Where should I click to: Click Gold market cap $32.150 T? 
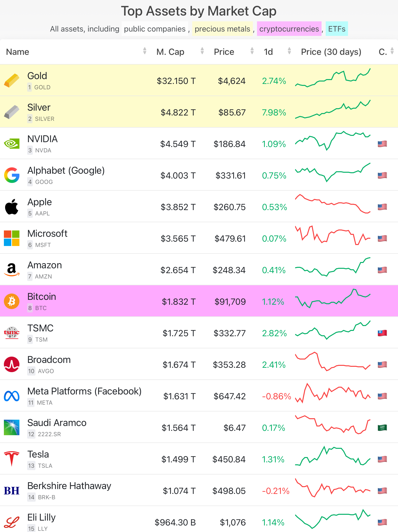pos(176,81)
